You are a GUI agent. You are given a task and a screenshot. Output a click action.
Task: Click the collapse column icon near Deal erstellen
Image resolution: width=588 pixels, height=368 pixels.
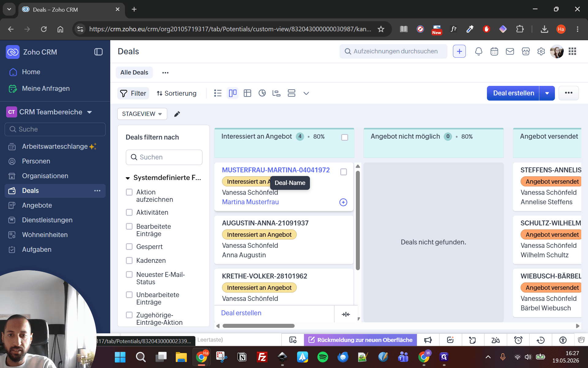tap(346, 314)
